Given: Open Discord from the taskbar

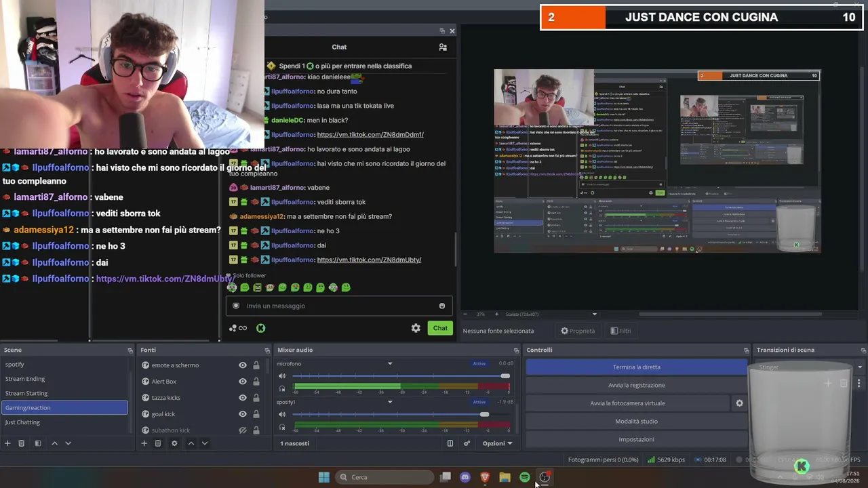Looking at the screenshot, I should click(x=465, y=477).
